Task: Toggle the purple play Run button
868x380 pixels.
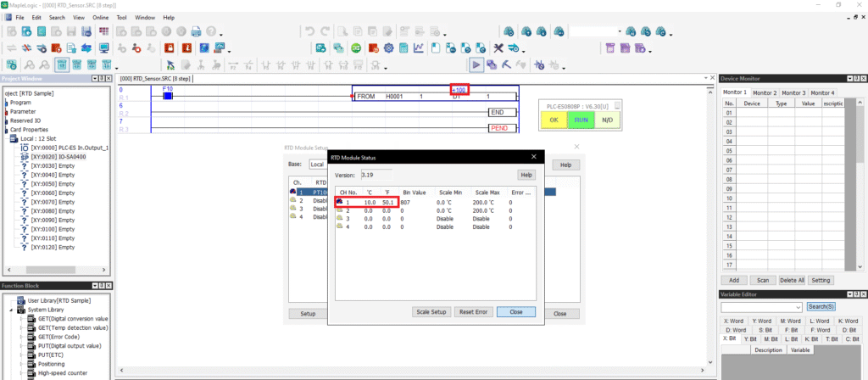Action: [x=476, y=64]
